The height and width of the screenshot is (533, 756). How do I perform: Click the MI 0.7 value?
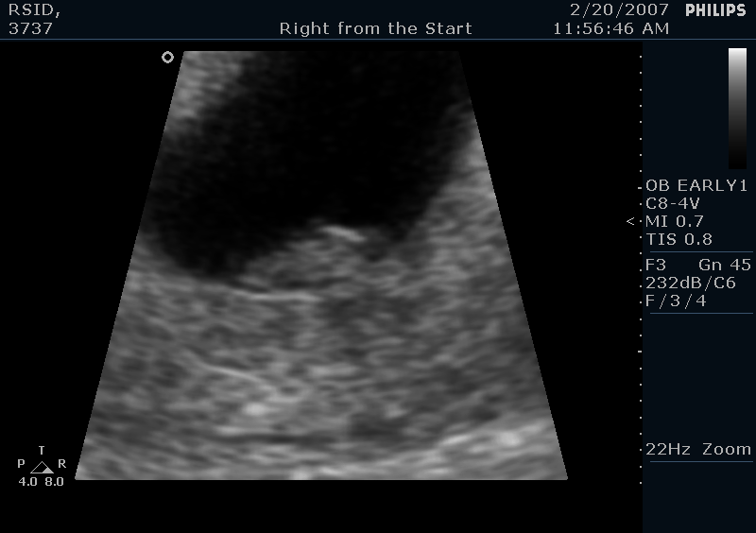[675, 221]
